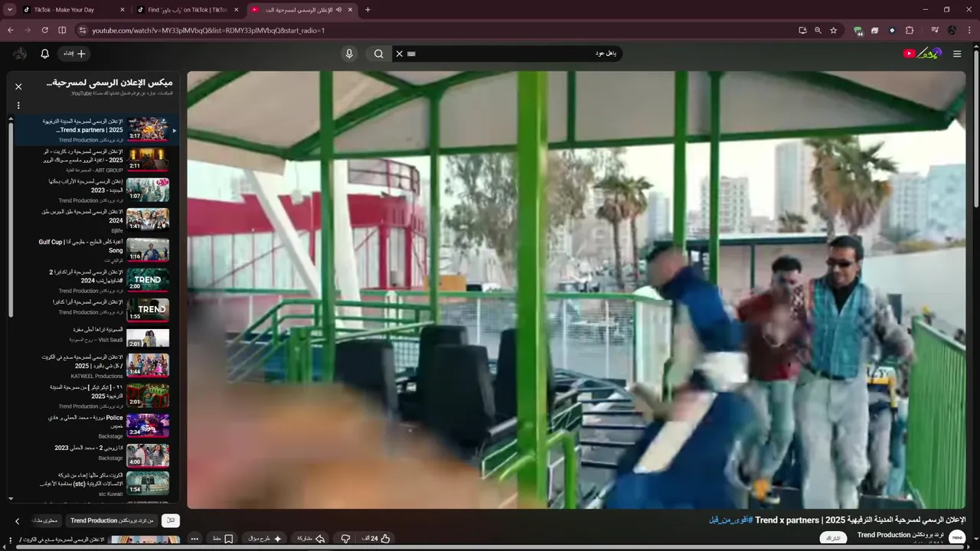Play the 3:17 Trend x partners video
980x551 pixels.
point(148,129)
